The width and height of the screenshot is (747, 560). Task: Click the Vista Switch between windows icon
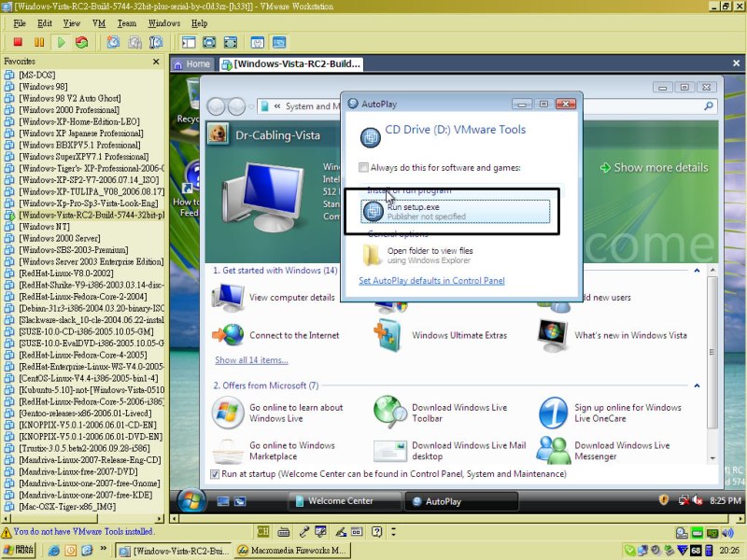[240, 501]
